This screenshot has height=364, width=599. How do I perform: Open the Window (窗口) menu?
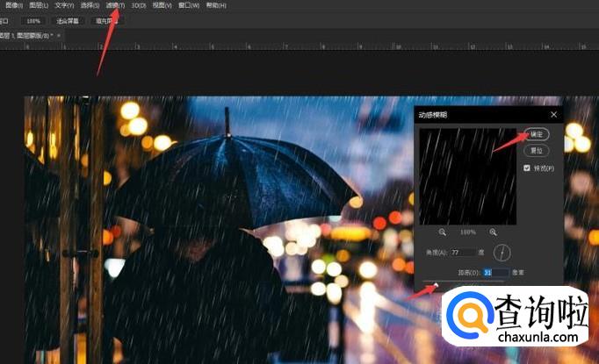[x=189, y=5]
